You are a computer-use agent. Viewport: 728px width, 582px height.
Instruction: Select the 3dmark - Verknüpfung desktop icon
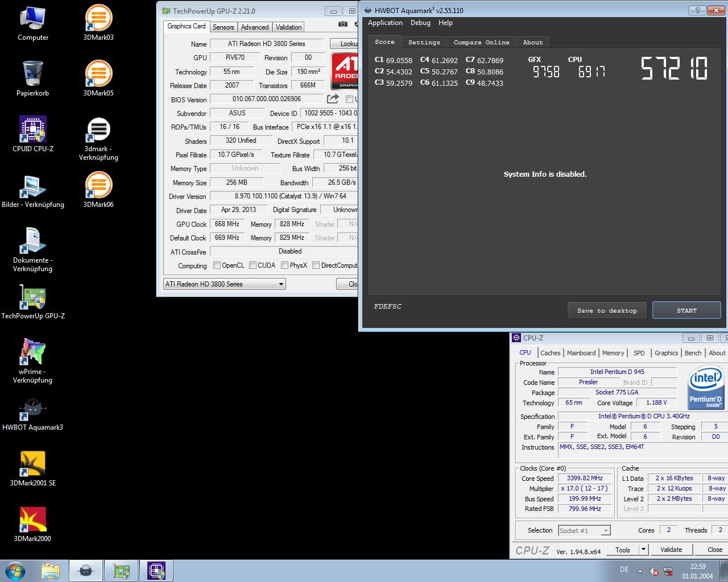tap(98, 139)
